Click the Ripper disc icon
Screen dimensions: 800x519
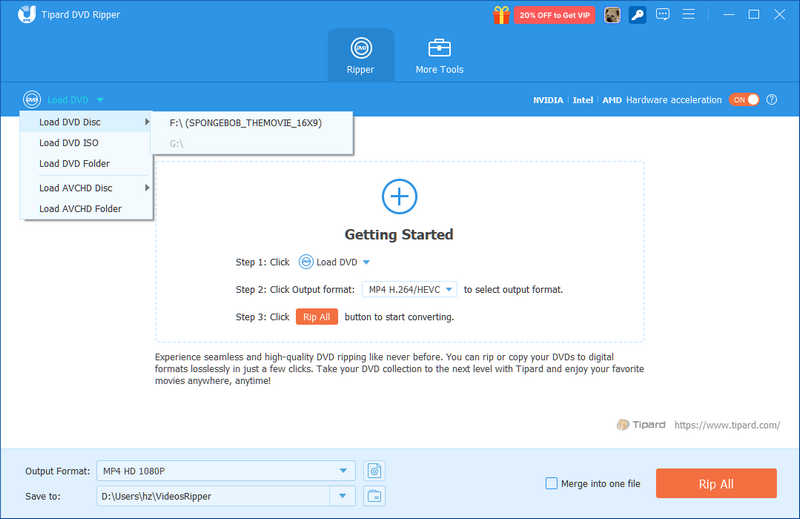361,48
